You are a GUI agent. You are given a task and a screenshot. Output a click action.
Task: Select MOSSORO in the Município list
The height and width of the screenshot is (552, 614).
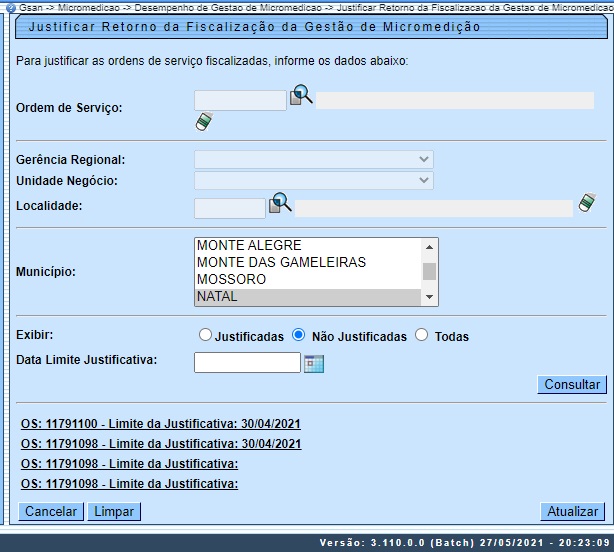tap(308, 279)
